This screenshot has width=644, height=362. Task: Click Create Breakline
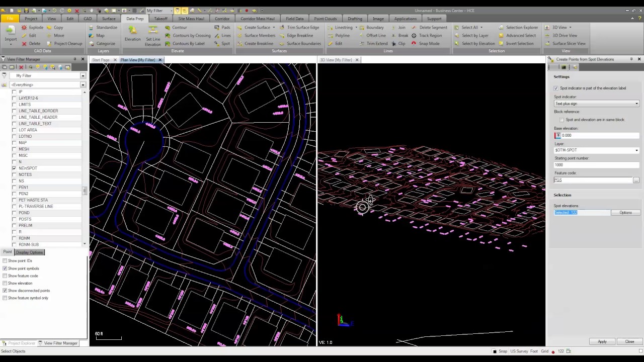[x=255, y=44]
